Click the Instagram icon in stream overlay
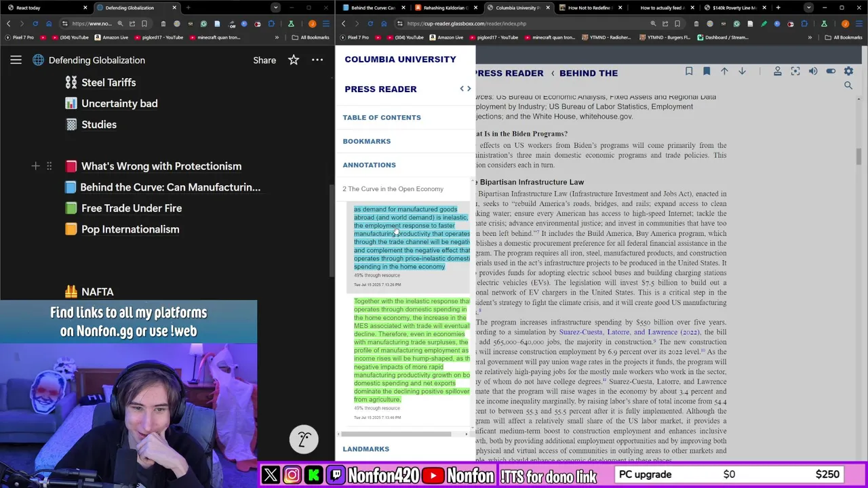This screenshot has height=488, width=868. pos(292,475)
